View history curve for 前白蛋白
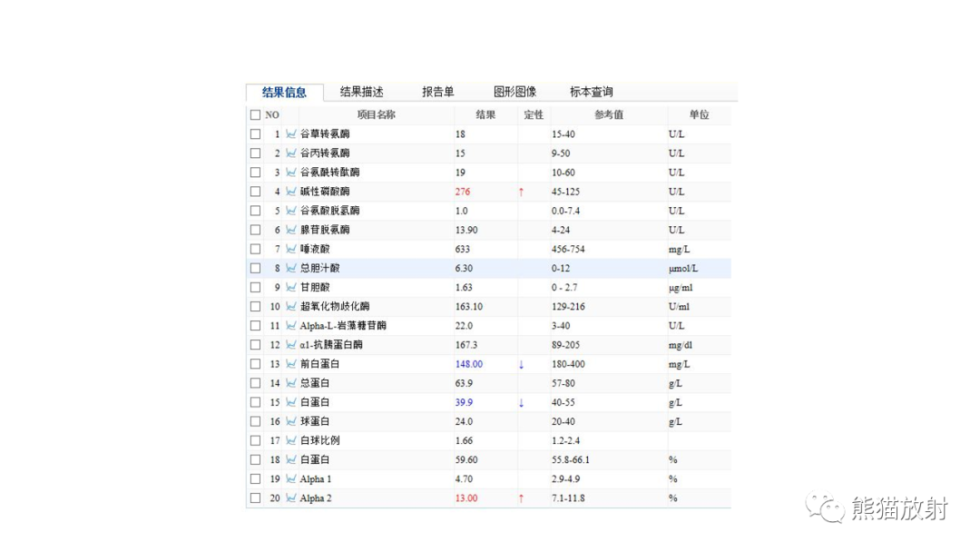The height and width of the screenshot is (552, 980). (x=290, y=363)
